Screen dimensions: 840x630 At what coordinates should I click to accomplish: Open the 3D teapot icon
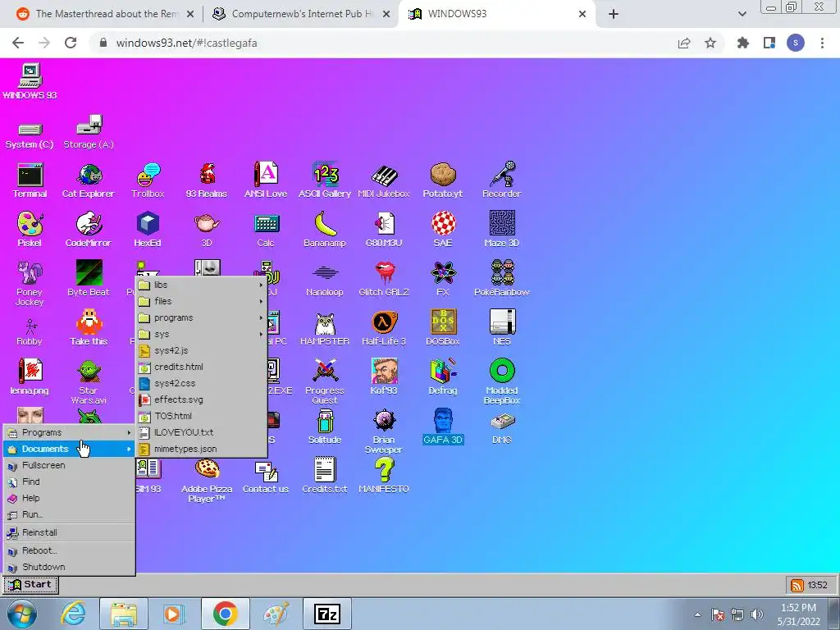click(207, 230)
